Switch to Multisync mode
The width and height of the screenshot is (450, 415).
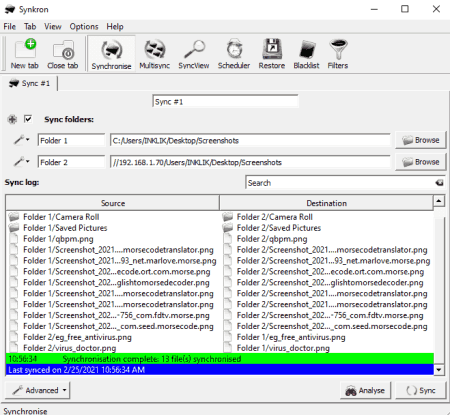(x=155, y=54)
